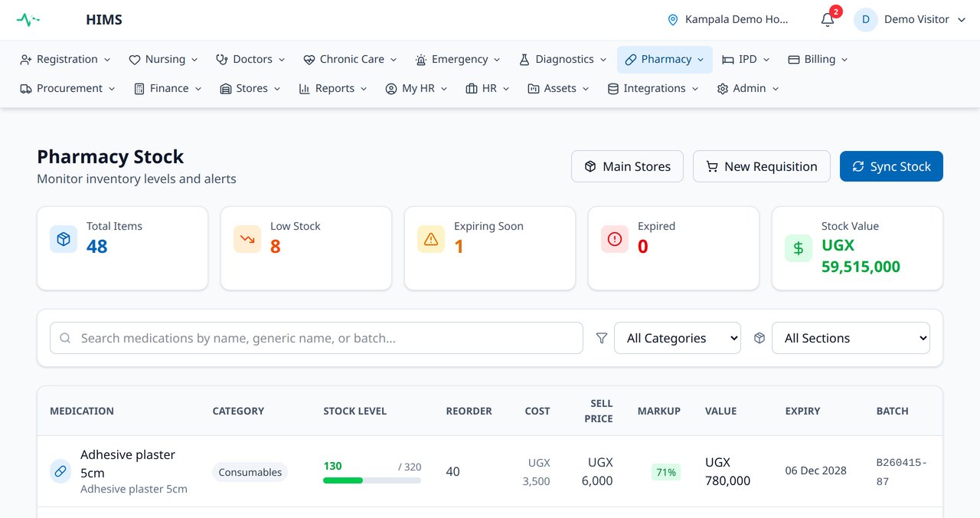Click the HIMS heartbeat logo icon
This screenshot has height=518, width=980.
tap(28, 20)
